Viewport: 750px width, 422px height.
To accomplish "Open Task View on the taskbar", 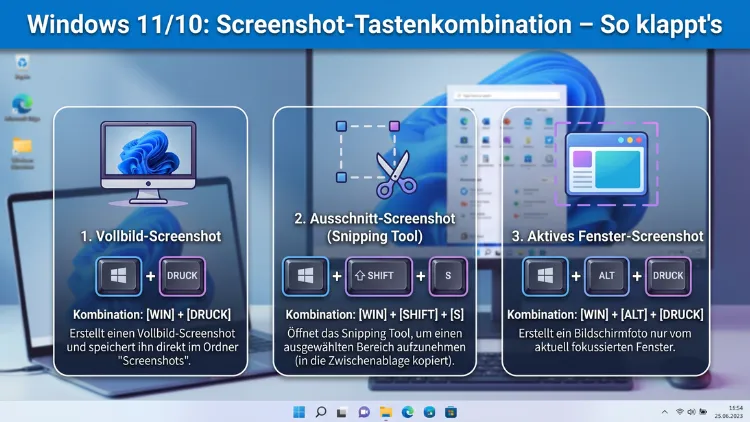I will [342, 412].
